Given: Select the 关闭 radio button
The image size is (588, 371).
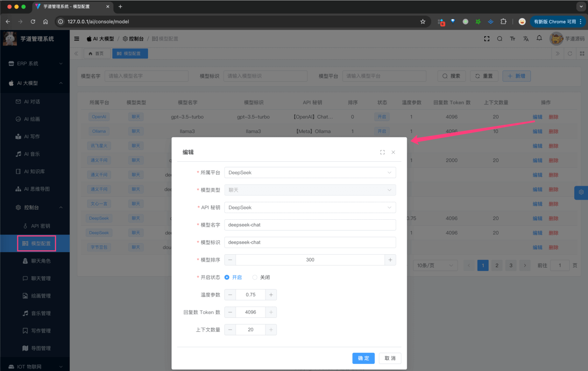Looking at the screenshot, I should tap(255, 277).
